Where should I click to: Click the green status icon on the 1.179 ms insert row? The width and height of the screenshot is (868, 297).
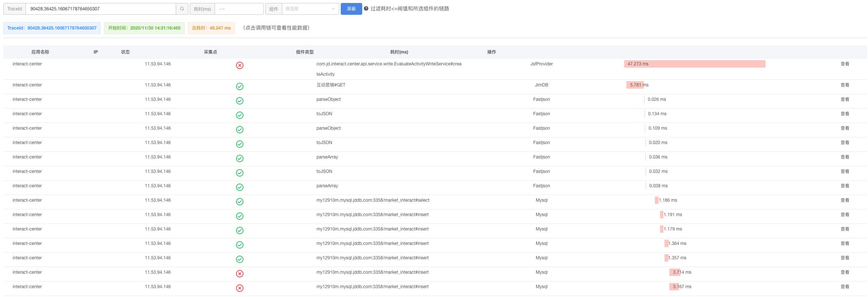pyautogui.click(x=240, y=231)
